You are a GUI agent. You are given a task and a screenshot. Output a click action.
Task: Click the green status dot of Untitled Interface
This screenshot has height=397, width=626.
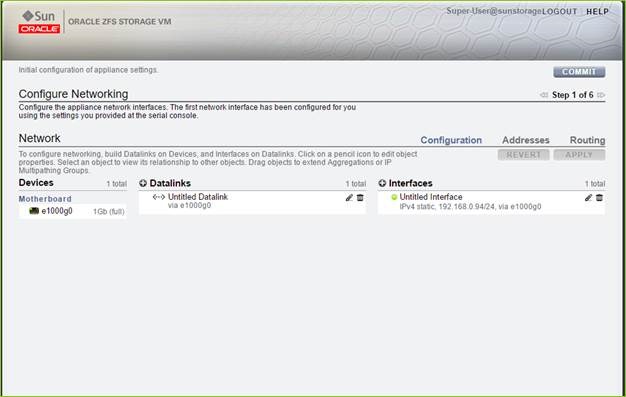point(394,197)
